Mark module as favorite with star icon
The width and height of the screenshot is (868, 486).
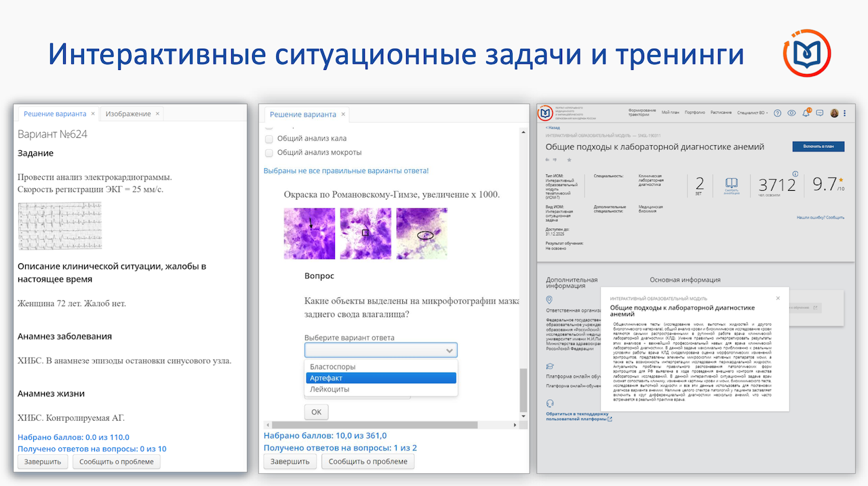[x=569, y=160]
